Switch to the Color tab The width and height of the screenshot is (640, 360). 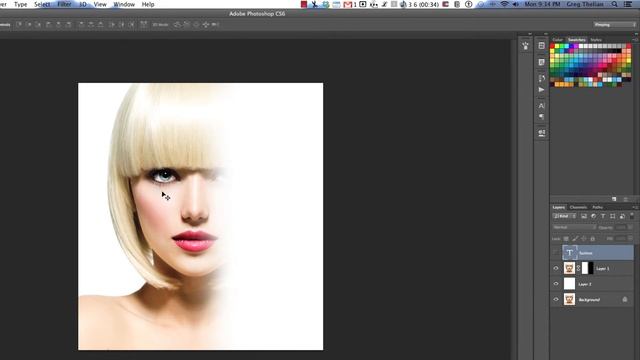pyautogui.click(x=558, y=40)
